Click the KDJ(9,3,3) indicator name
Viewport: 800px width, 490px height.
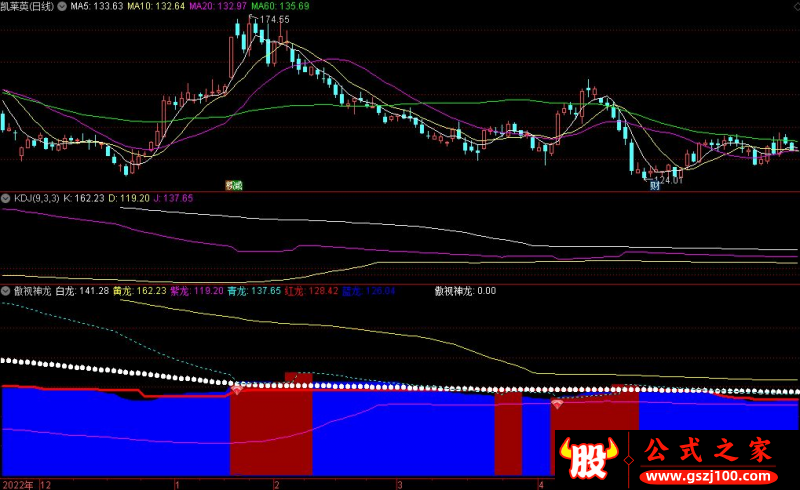pos(37,198)
